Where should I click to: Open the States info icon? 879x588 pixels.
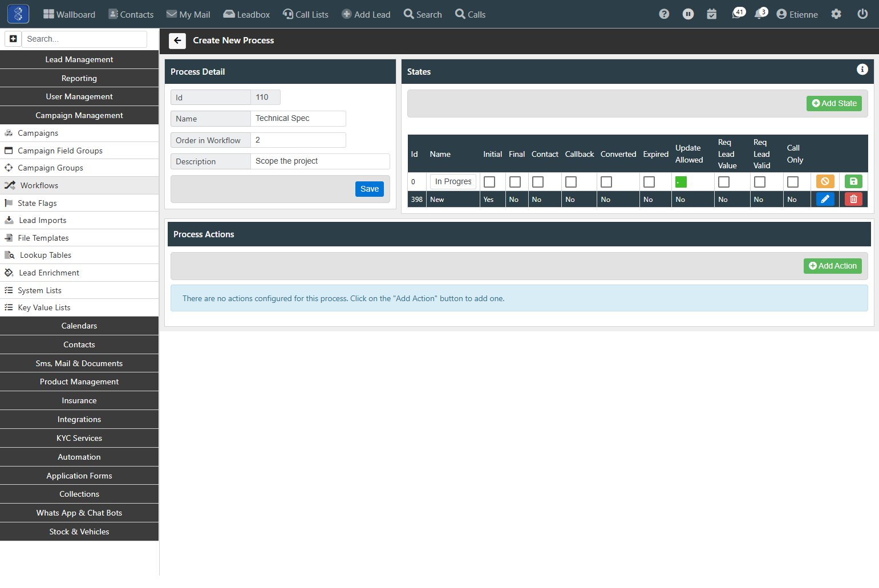(862, 70)
